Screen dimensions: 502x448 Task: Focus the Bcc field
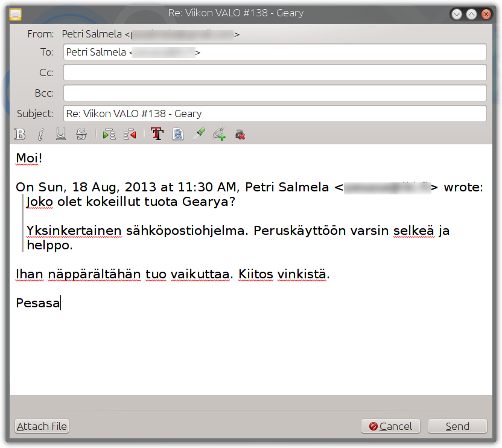[275, 93]
